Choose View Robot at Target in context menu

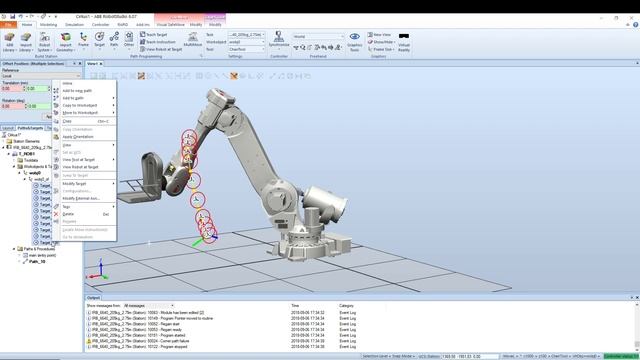[85, 167]
